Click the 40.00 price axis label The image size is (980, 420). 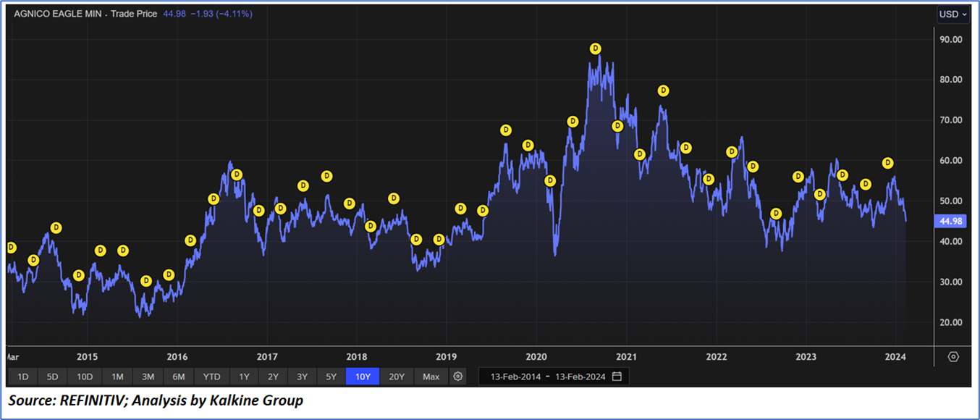[950, 242]
